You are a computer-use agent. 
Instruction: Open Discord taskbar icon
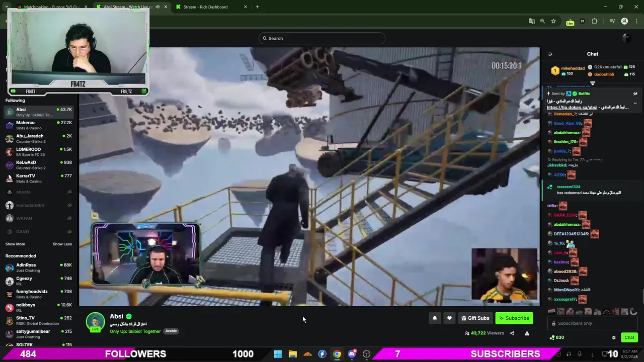point(352,354)
